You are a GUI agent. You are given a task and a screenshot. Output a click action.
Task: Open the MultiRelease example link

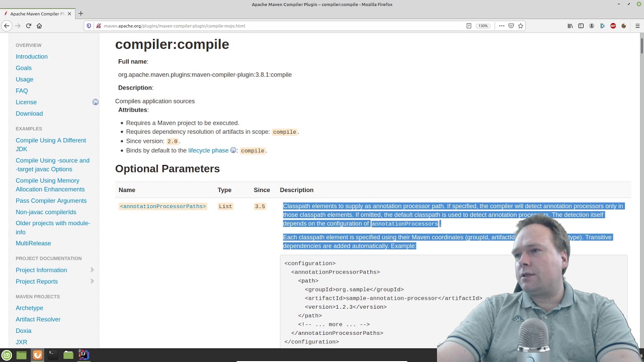(x=33, y=243)
